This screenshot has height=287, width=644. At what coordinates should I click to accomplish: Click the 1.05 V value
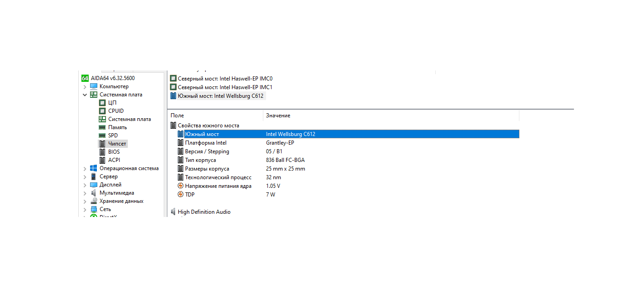(273, 186)
